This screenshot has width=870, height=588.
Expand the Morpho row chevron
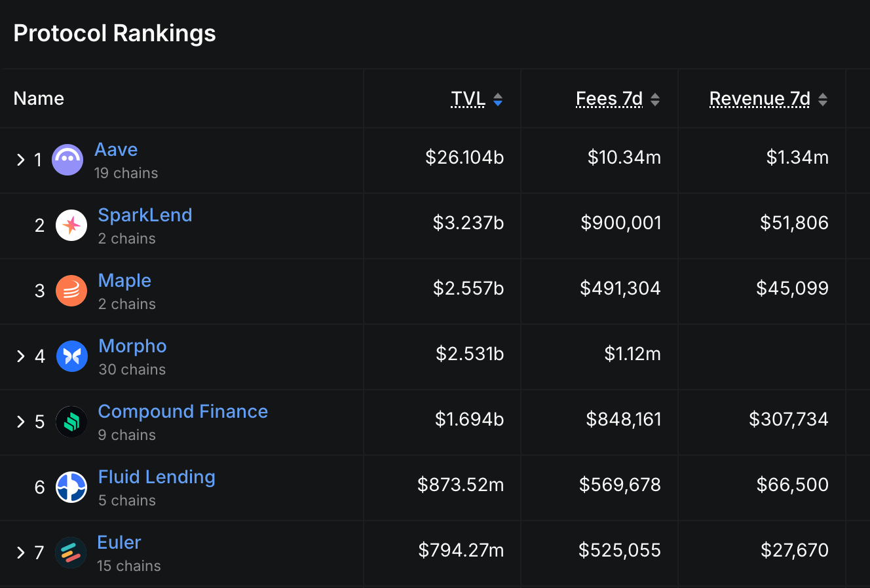21,356
